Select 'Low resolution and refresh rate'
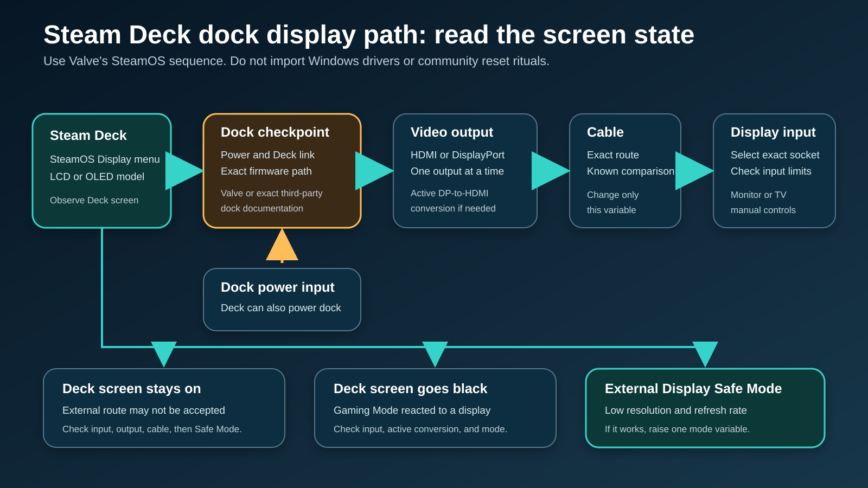Viewport: 868px width, 488px height. [x=675, y=410]
